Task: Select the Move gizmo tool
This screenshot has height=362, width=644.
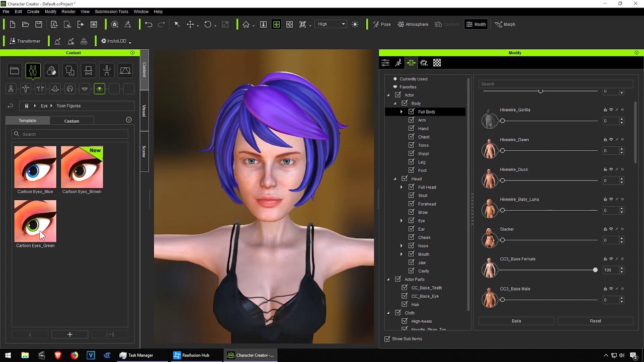Action: click(190, 24)
